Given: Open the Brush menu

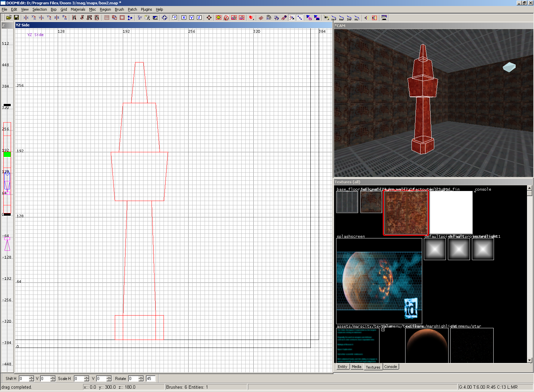Looking at the screenshot, I should (x=119, y=9).
